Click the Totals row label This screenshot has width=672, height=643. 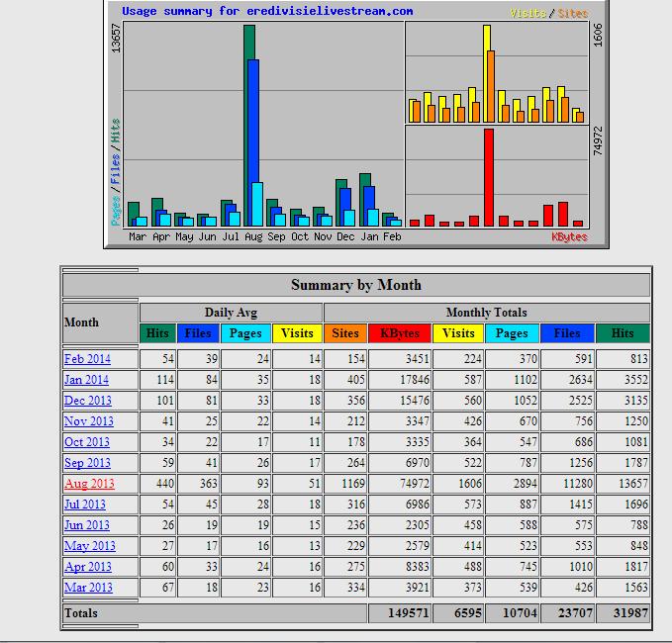pos(81,613)
